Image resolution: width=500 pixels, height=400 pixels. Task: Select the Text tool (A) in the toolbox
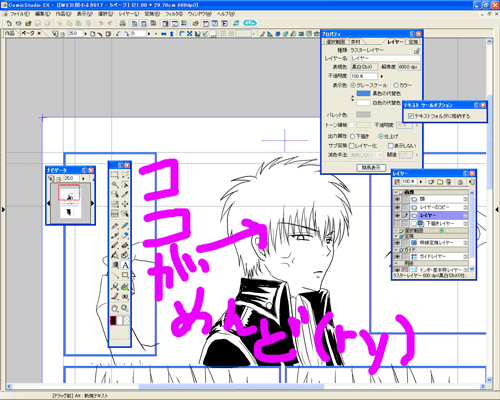125,265
